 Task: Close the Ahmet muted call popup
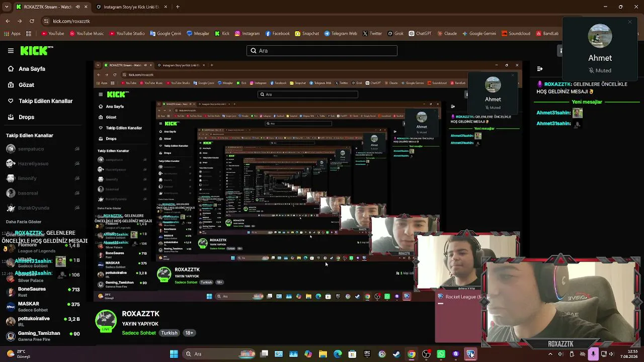click(x=629, y=22)
